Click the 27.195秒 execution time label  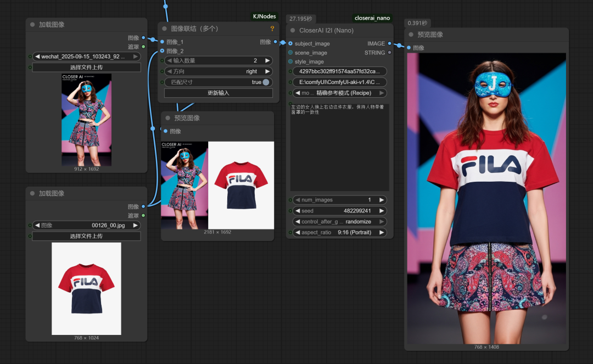tap(301, 19)
